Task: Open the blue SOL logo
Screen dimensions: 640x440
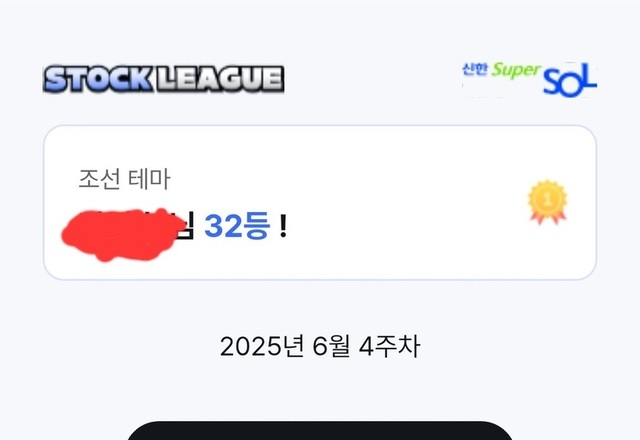Action: click(x=570, y=80)
